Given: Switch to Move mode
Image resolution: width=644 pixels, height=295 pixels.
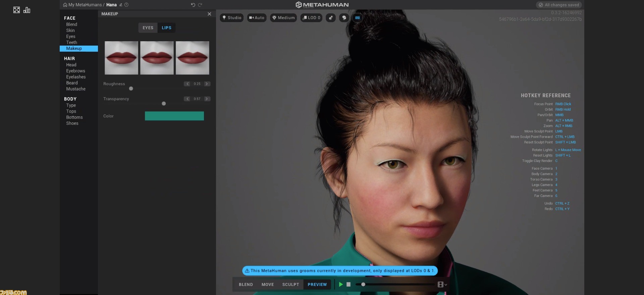Looking at the screenshot, I should pyautogui.click(x=268, y=285).
